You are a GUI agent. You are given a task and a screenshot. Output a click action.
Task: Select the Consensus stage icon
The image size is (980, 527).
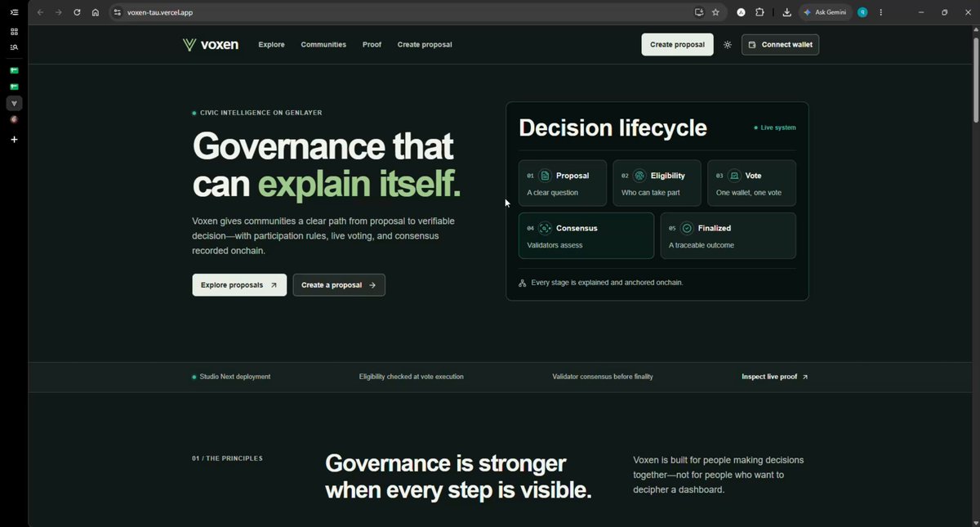coord(545,228)
